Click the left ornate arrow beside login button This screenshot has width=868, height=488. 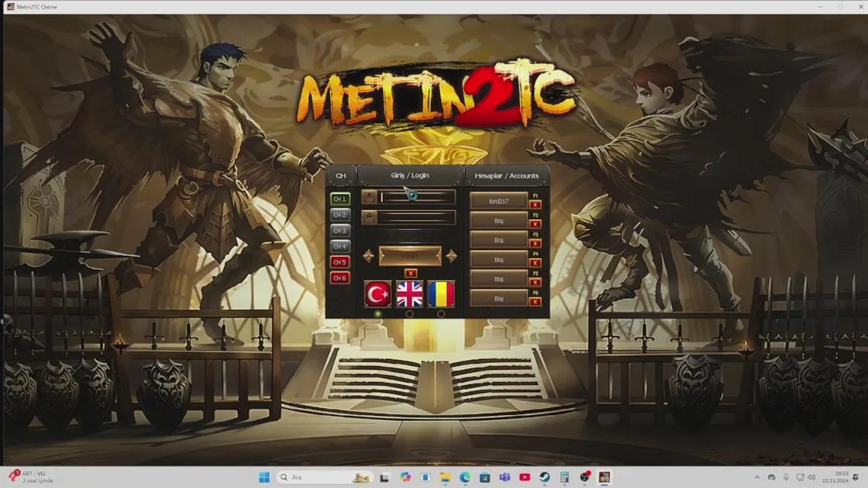(369, 256)
